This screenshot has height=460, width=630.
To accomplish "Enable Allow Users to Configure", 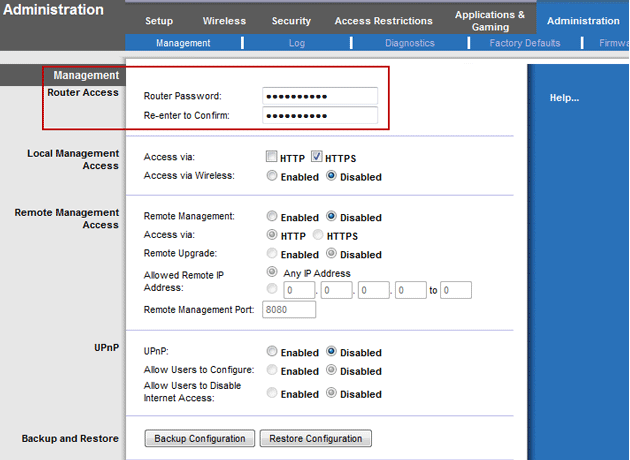I will 272,371.
